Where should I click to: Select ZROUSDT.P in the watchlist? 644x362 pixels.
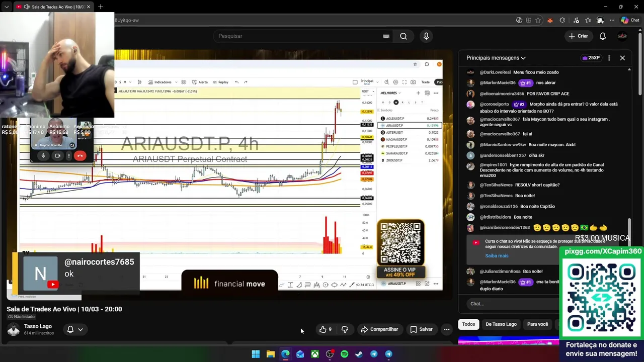pyautogui.click(x=409, y=160)
